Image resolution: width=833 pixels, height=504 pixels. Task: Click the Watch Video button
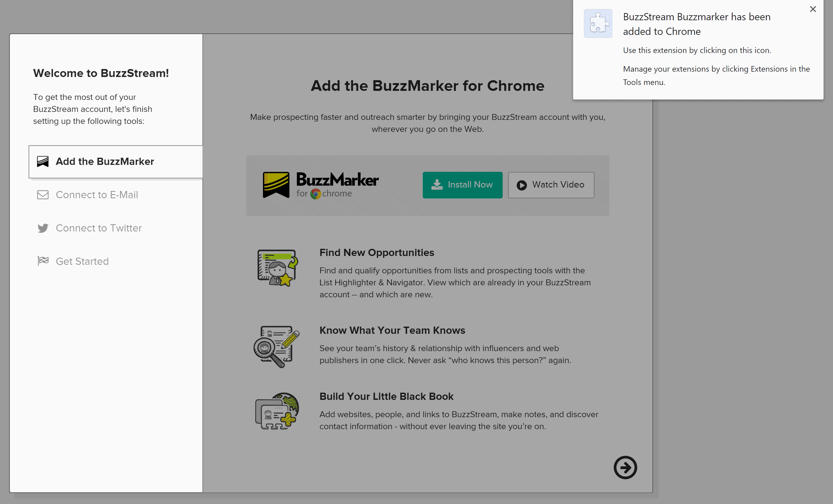tap(551, 185)
